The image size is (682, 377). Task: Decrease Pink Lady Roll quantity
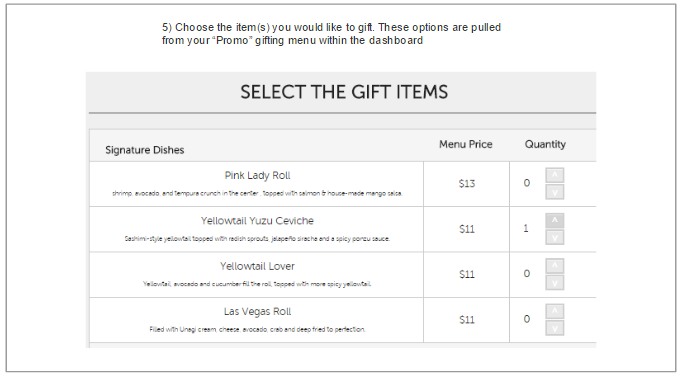point(555,192)
